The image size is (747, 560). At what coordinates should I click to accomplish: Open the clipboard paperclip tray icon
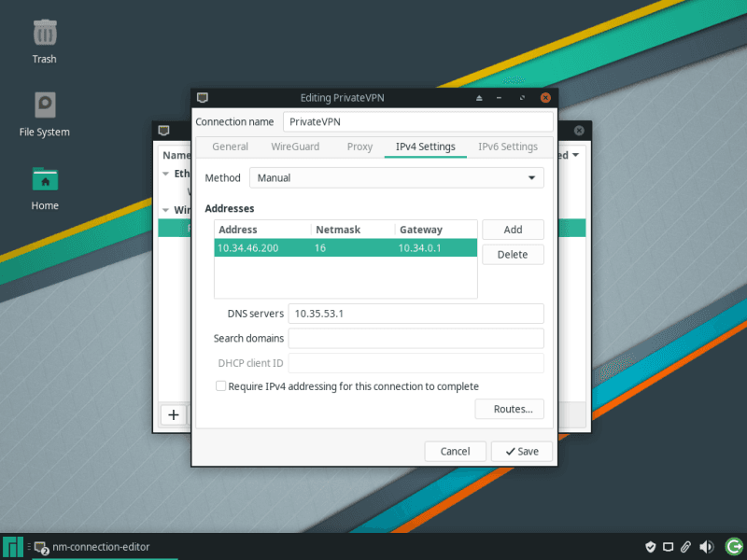pyautogui.click(x=685, y=547)
